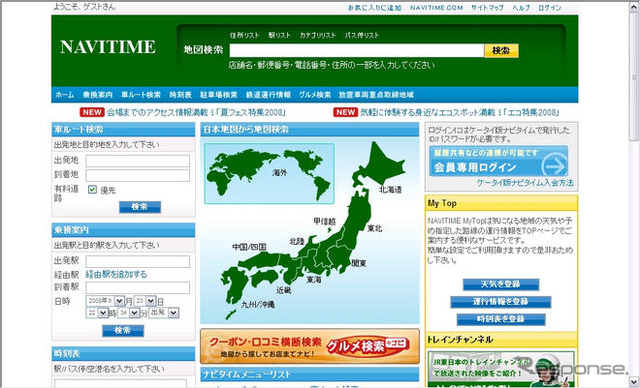Open ケータイ版ナビタイム入会方法 link

pyautogui.click(x=525, y=183)
